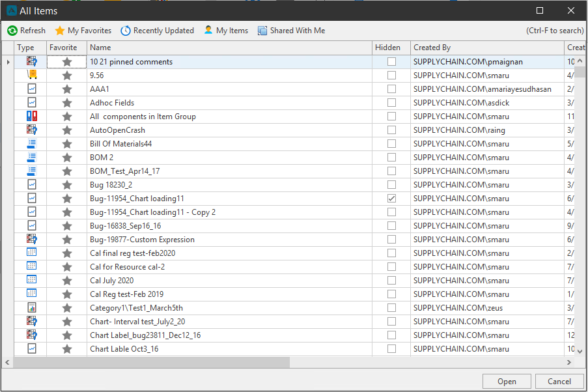Click the Refresh toolbar button

[x=26, y=31]
